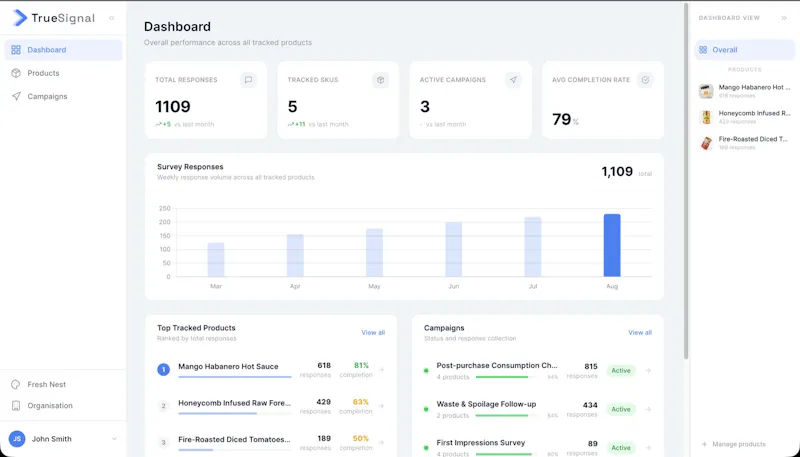Image resolution: width=800 pixels, height=457 pixels.
Task: Select Fire-Roasted Diced T... in right panel
Action: 744,143
